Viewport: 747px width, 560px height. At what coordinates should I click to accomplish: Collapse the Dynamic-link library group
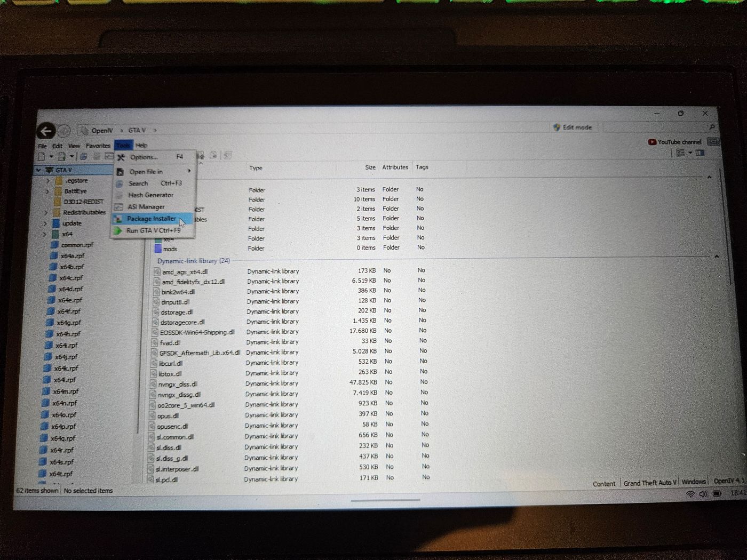pyautogui.click(x=717, y=257)
